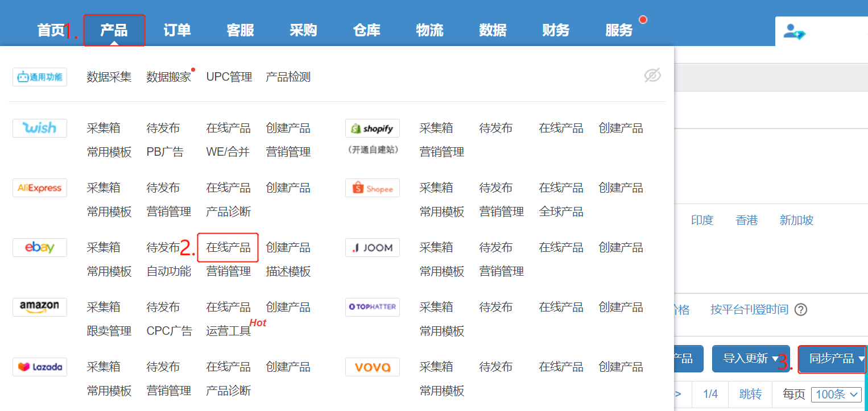This screenshot has height=411, width=868.
Task: Click the AliExpress platform logo
Action: 40,188
